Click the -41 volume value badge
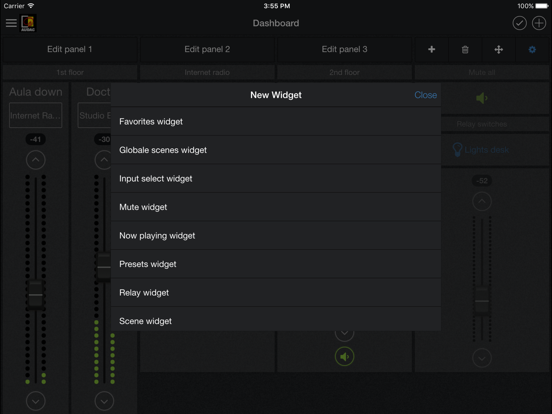Viewport: 552px width, 414px height. click(x=36, y=139)
